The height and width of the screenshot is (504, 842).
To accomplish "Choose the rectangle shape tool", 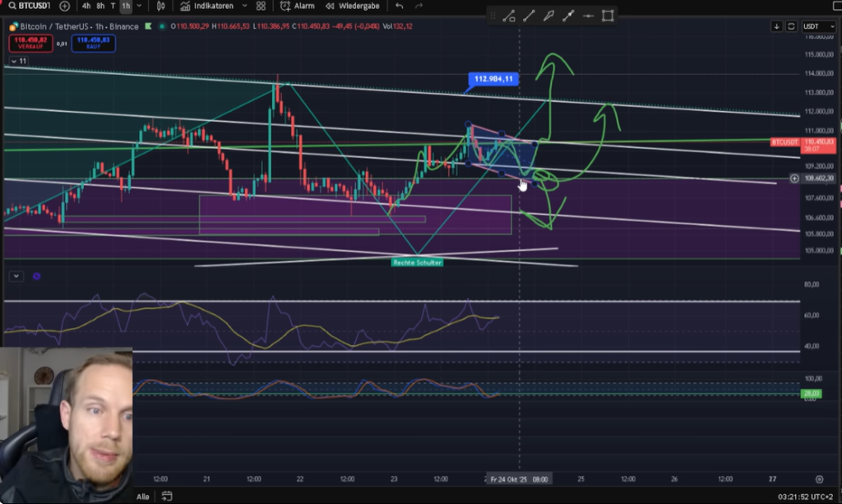I will click(x=608, y=16).
